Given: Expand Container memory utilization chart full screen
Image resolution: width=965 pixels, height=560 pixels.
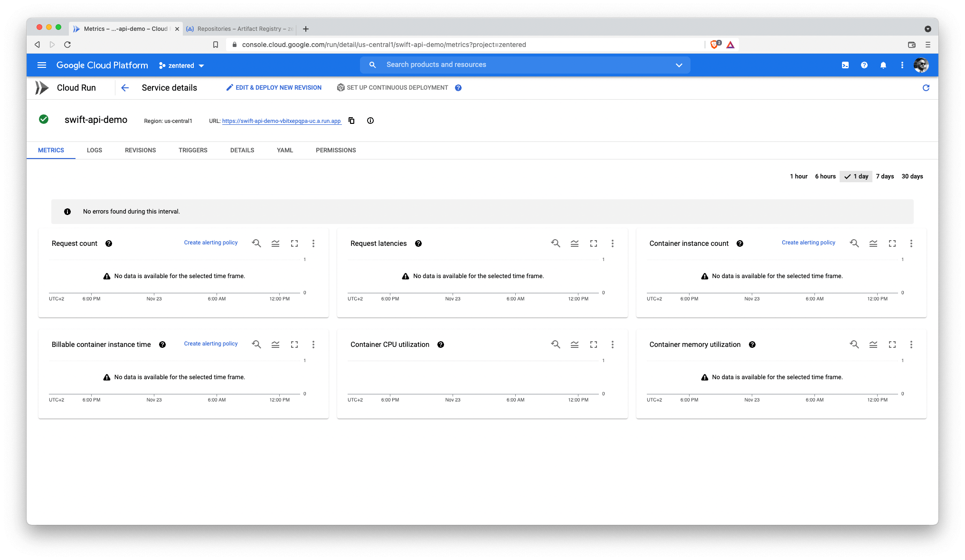Looking at the screenshot, I should [x=892, y=345].
